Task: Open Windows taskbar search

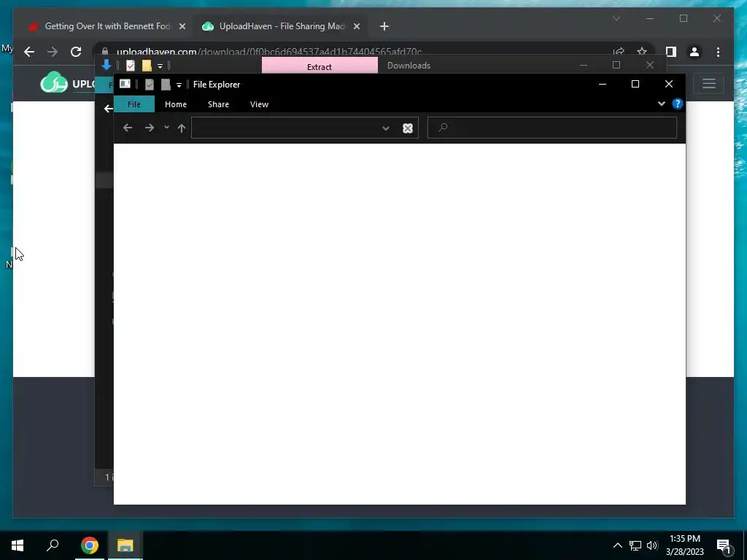Action: pos(53,545)
